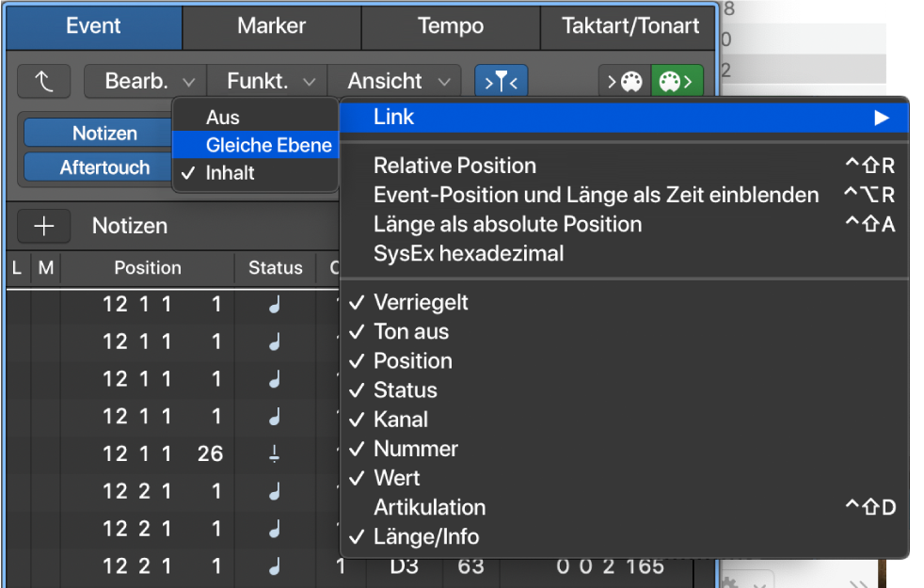Screen dimensions: 924x588
Task: Click the MIDI Out icon
Action: pyautogui.click(x=676, y=81)
